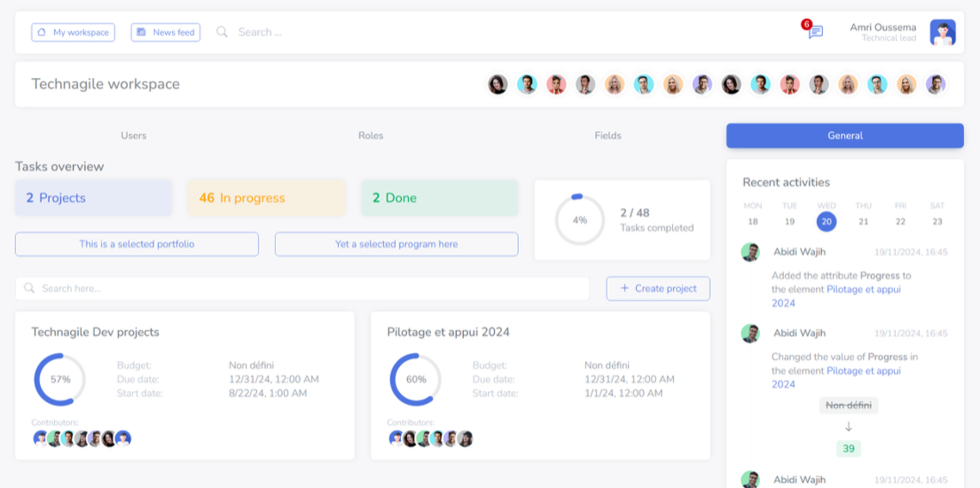Click the magnifier icon in top search bar
The height and width of the screenshot is (488, 980).
pos(223,32)
